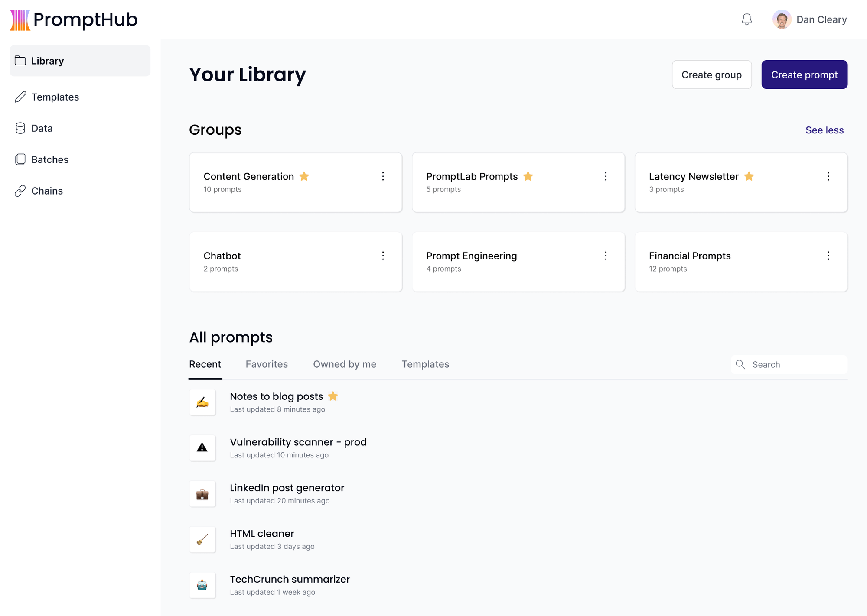Click the prompt search field

click(x=789, y=364)
